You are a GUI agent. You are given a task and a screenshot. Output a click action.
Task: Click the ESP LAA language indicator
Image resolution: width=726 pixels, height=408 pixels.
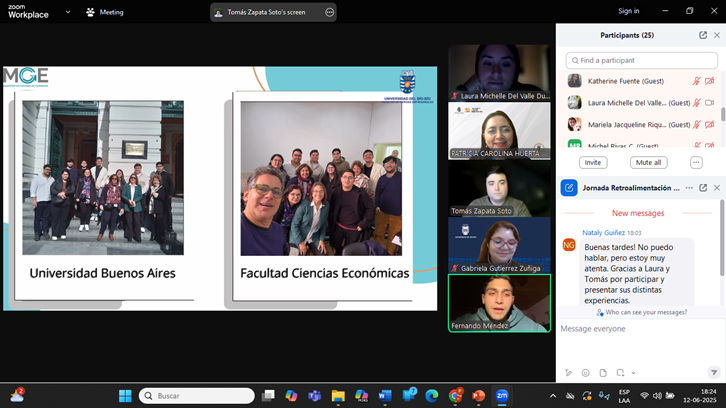point(624,396)
